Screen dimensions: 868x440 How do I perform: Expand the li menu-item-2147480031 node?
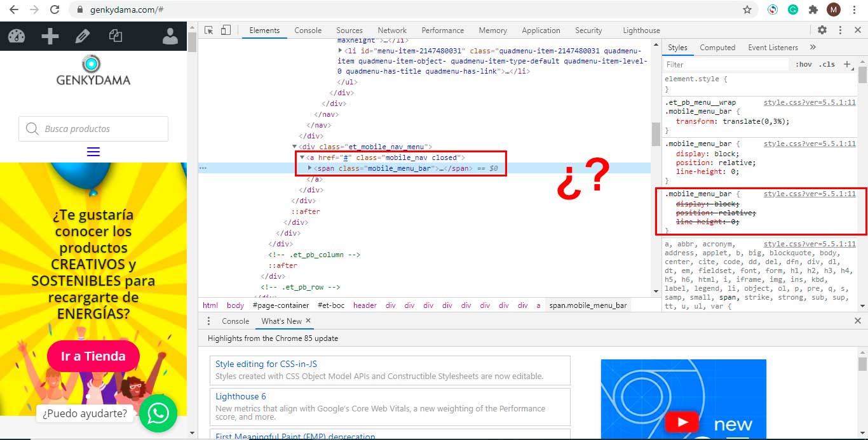pyautogui.click(x=341, y=50)
